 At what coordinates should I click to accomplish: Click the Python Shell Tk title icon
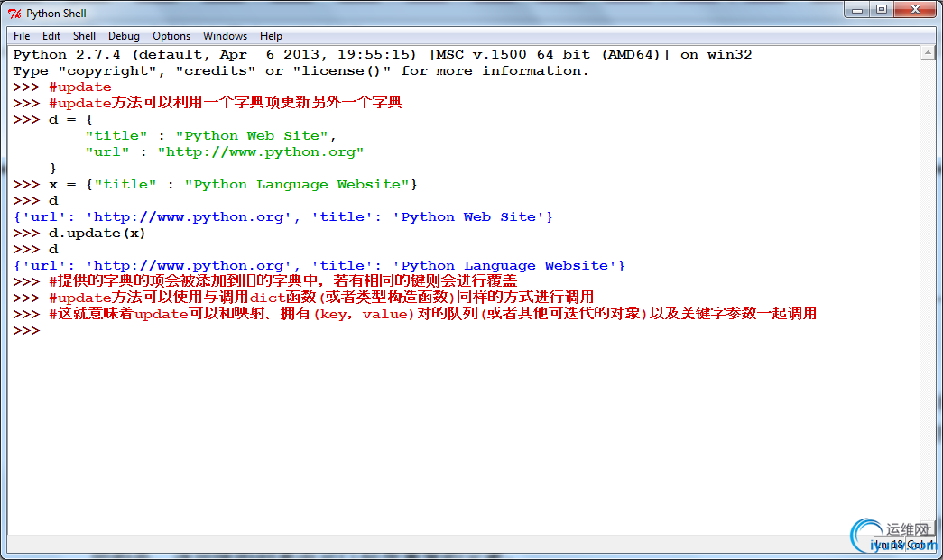point(14,14)
